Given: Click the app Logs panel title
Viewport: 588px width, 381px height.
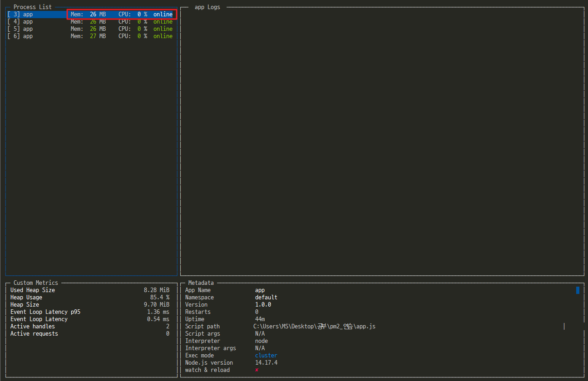Looking at the screenshot, I should click(x=207, y=7).
